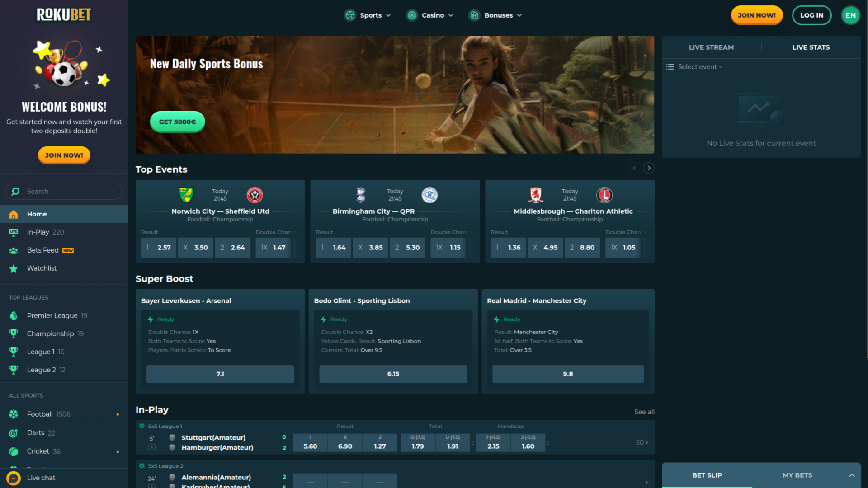868x488 pixels.
Task: Expand handicap line selector for Stuttgart match
Action: pos(548,443)
